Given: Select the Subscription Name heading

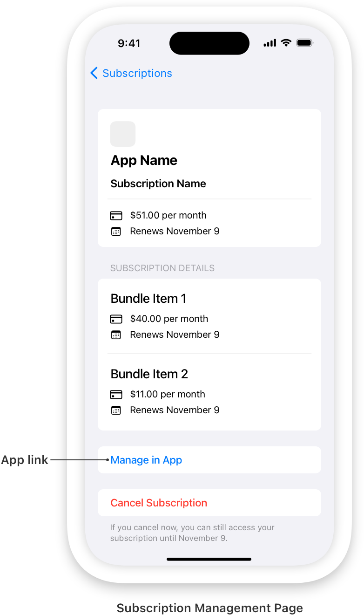Looking at the screenshot, I should coord(158,184).
